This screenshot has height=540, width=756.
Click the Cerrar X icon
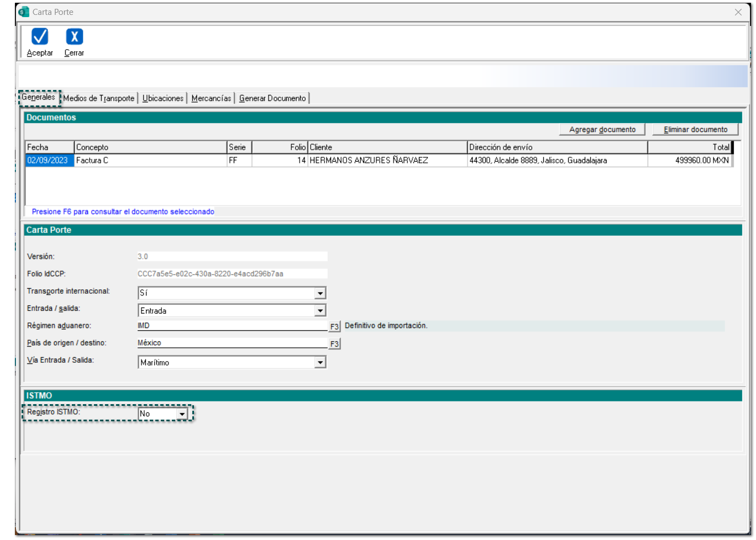[74, 37]
